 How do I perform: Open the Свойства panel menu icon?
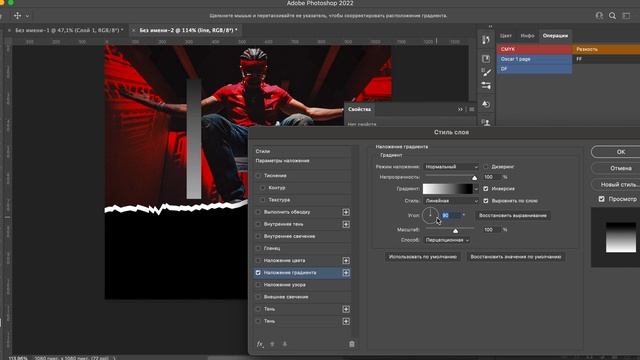pos(471,109)
